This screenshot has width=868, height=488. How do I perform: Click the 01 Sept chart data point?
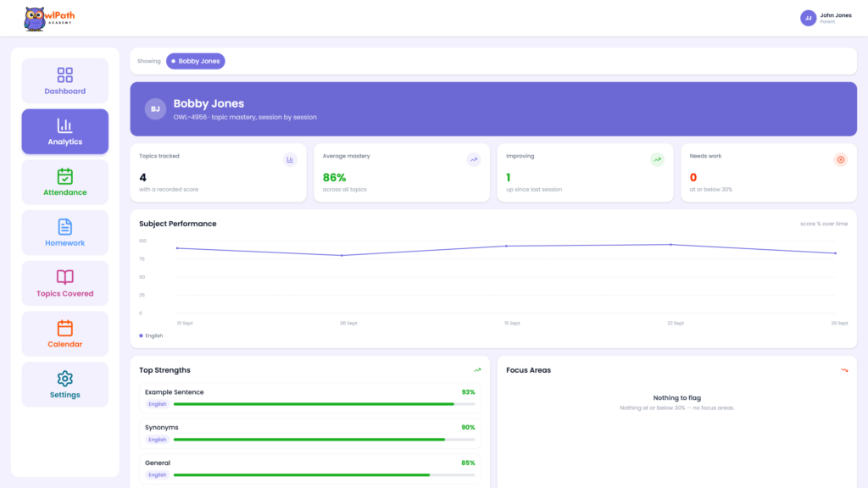pyautogui.click(x=177, y=248)
